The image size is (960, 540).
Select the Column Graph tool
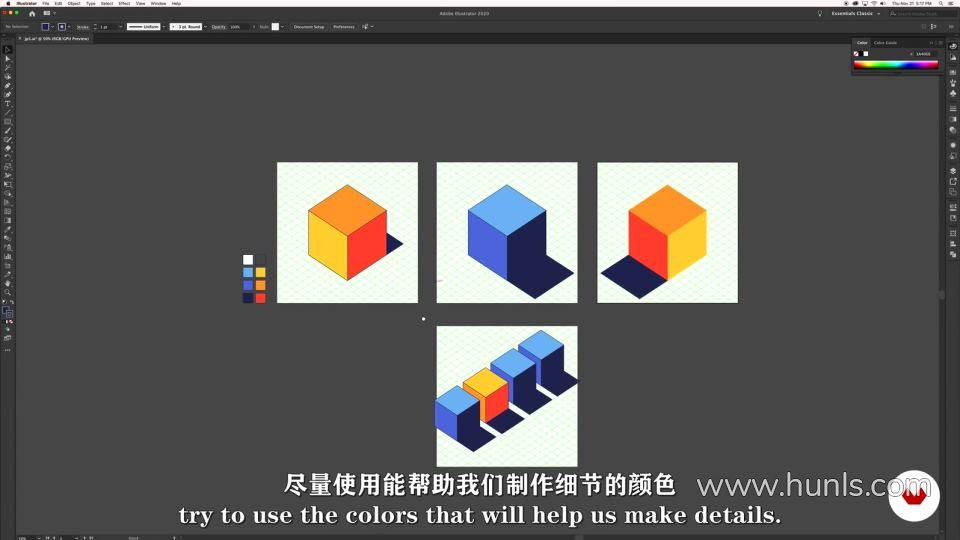pyautogui.click(x=7, y=257)
